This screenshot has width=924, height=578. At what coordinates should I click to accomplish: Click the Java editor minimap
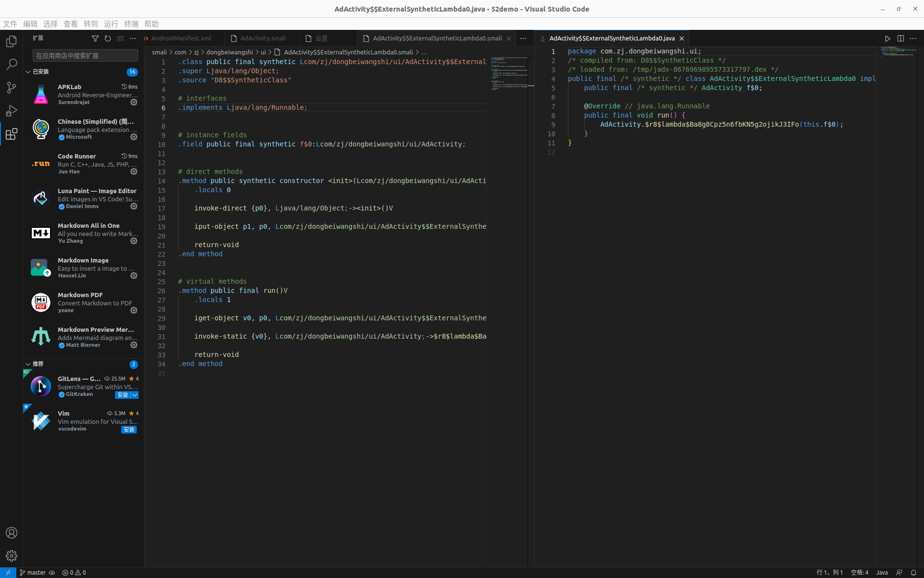pyautogui.click(x=898, y=52)
